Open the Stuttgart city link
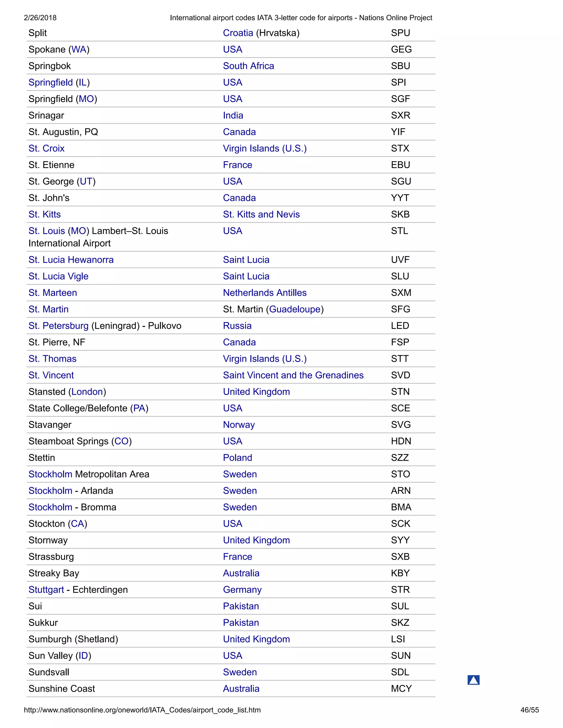Image resolution: width=563 pixels, height=728 pixels. (x=46, y=590)
